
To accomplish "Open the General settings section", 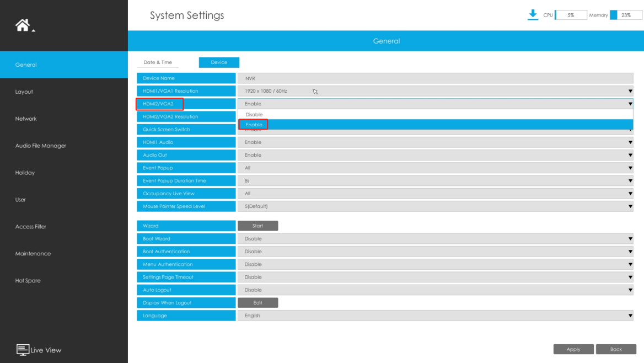I will pyautogui.click(x=64, y=65).
